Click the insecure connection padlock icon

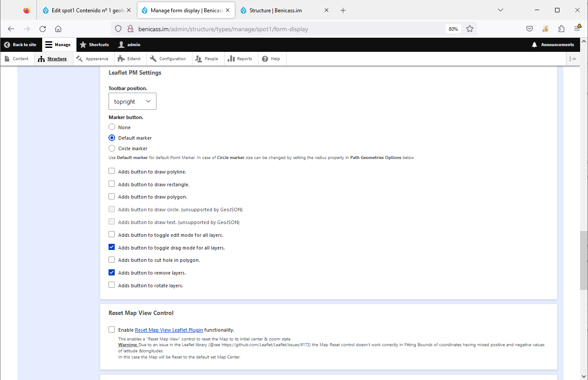[x=130, y=29]
